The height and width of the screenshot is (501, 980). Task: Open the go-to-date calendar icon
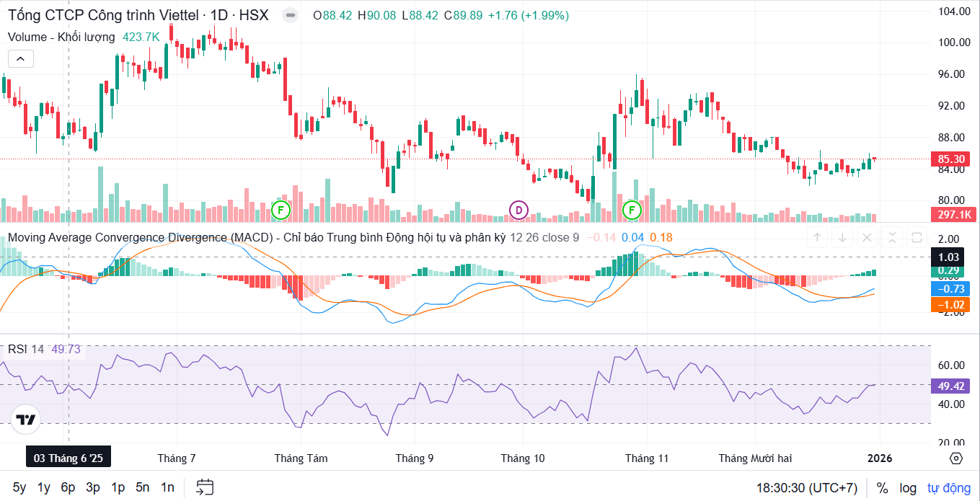coord(205,487)
